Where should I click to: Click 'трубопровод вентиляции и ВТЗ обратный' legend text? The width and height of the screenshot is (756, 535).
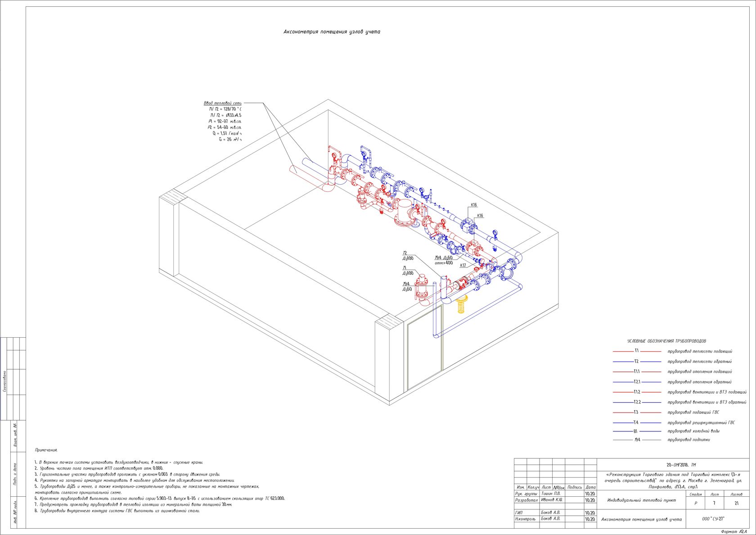click(706, 402)
